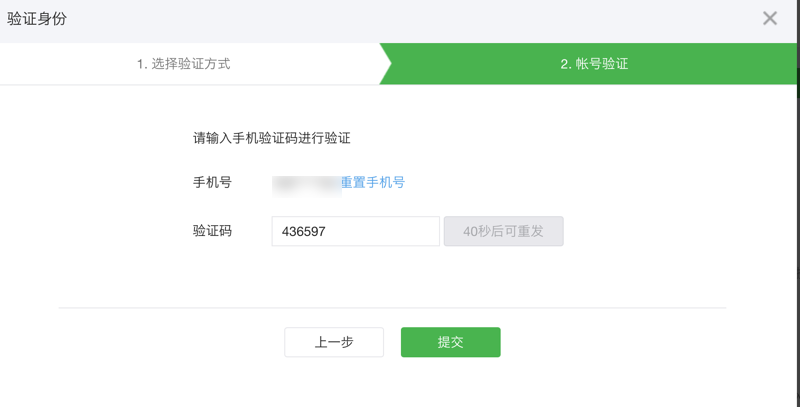Image resolution: width=800 pixels, height=407 pixels.
Task: Click the empty header bar beside the title
Action: click(x=400, y=18)
